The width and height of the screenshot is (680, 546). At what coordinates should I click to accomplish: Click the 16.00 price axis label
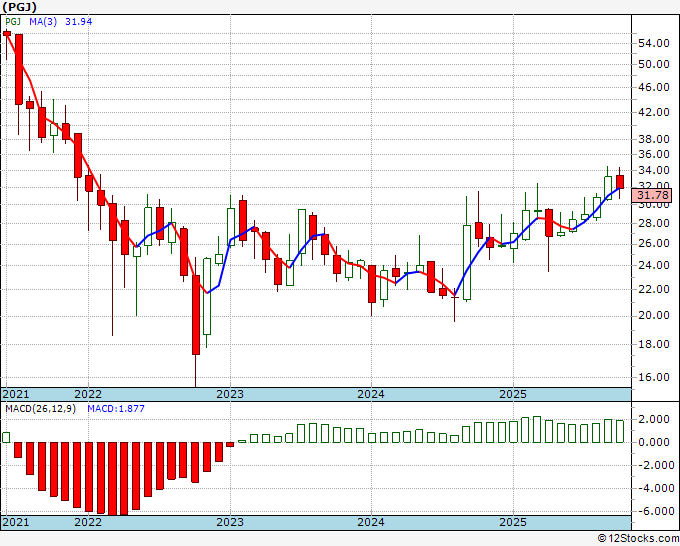pyautogui.click(x=654, y=377)
